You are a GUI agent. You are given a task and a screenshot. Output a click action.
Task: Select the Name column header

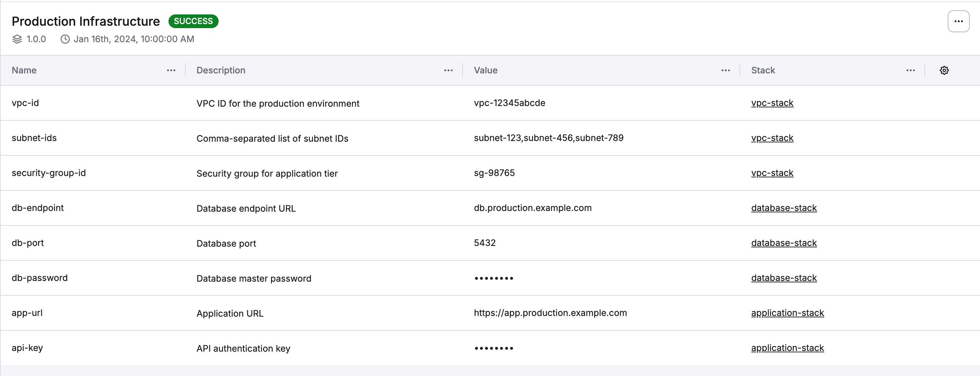[x=24, y=70]
